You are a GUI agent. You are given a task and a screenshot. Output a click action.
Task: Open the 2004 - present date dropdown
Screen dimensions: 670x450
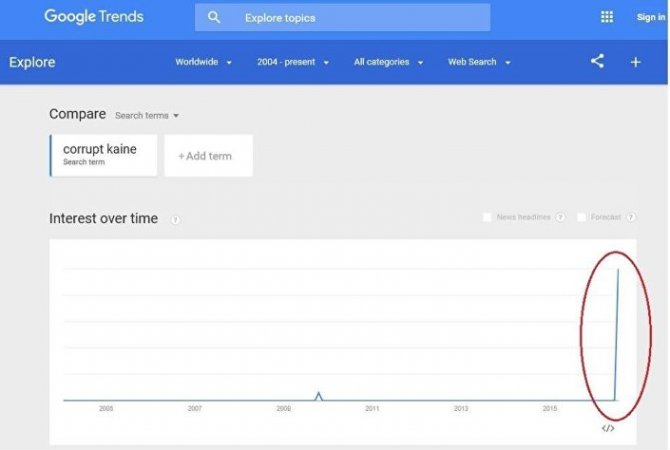pyautogui.click(x=293, y=62)
